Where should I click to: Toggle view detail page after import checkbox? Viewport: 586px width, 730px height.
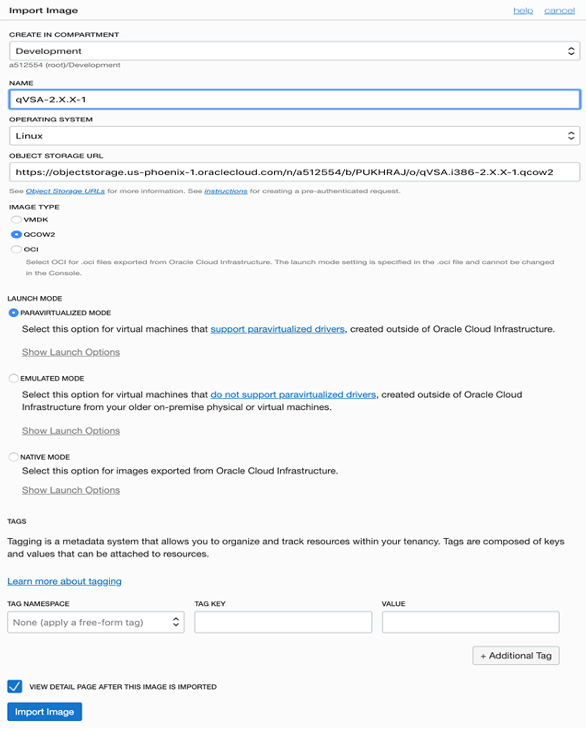click(x=14, y=686)
